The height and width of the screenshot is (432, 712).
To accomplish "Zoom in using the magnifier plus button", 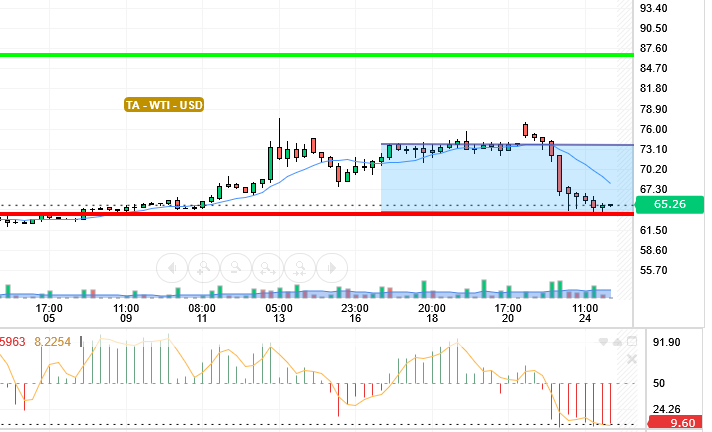I will 204,268.
